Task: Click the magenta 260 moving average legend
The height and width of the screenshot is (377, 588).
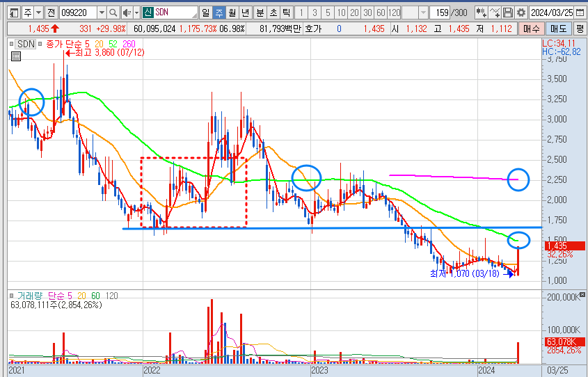Action: click(129, 44)
